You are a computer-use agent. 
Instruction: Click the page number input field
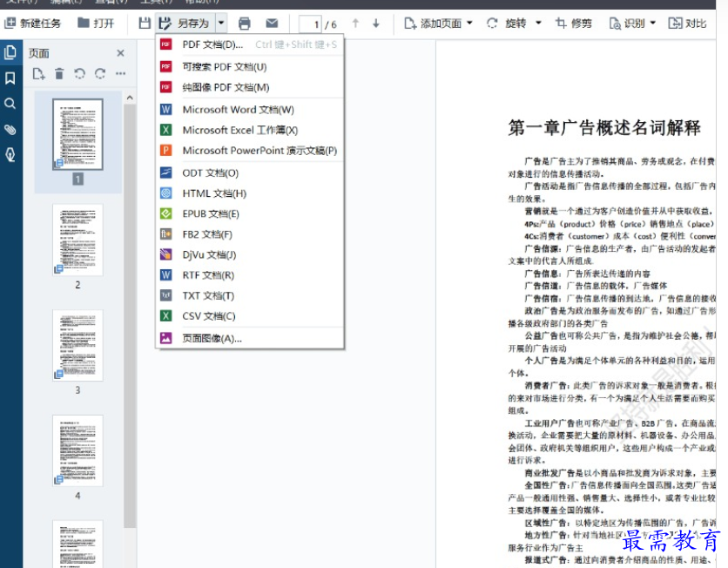pos(310,24)
